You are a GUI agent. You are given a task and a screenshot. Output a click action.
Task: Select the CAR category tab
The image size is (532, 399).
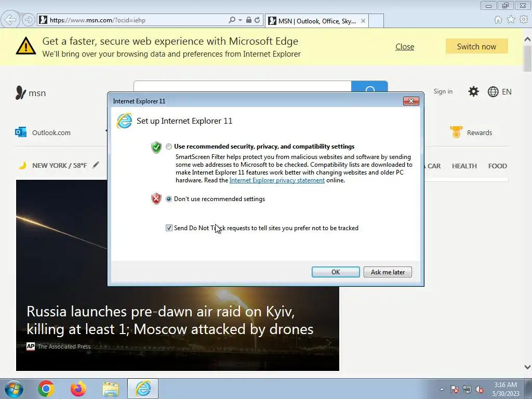(434, 166)
